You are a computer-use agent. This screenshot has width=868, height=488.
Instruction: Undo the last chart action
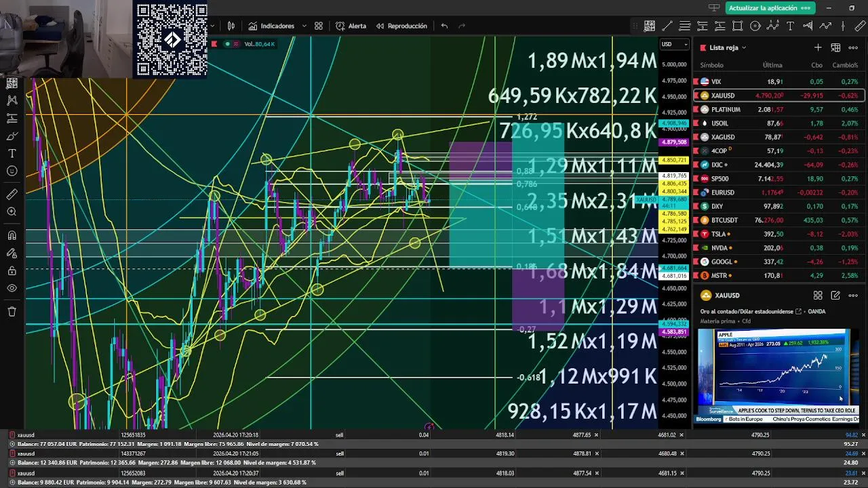[x=444, y=26]
